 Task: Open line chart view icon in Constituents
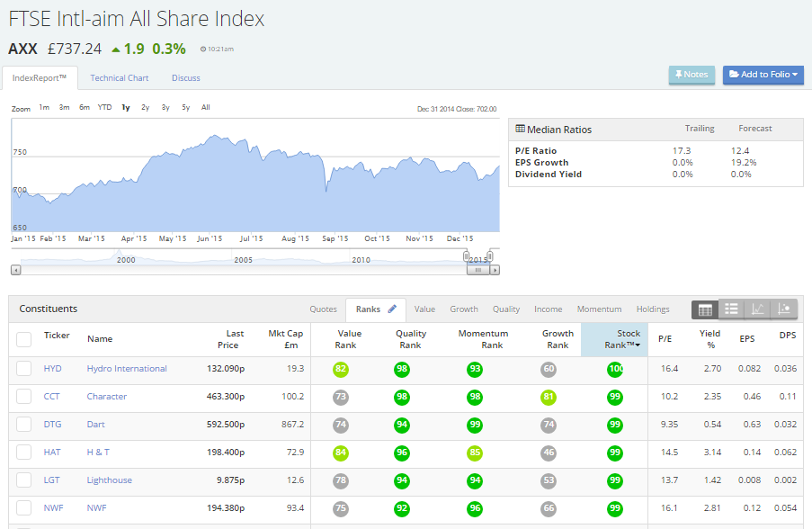(758, 309)
